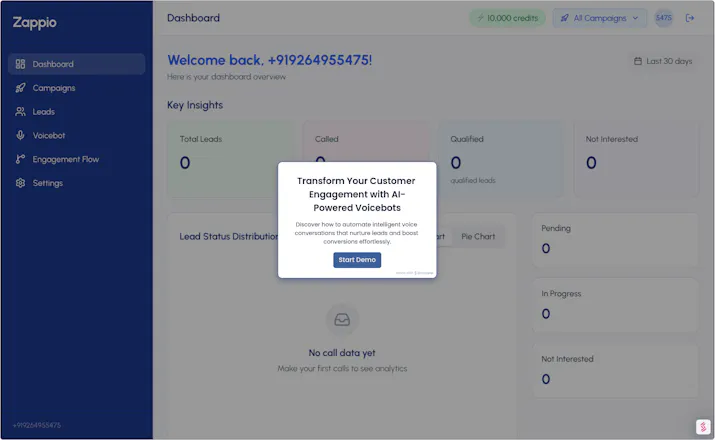Click the Welcome back heading text

click(x=269, y=60)
